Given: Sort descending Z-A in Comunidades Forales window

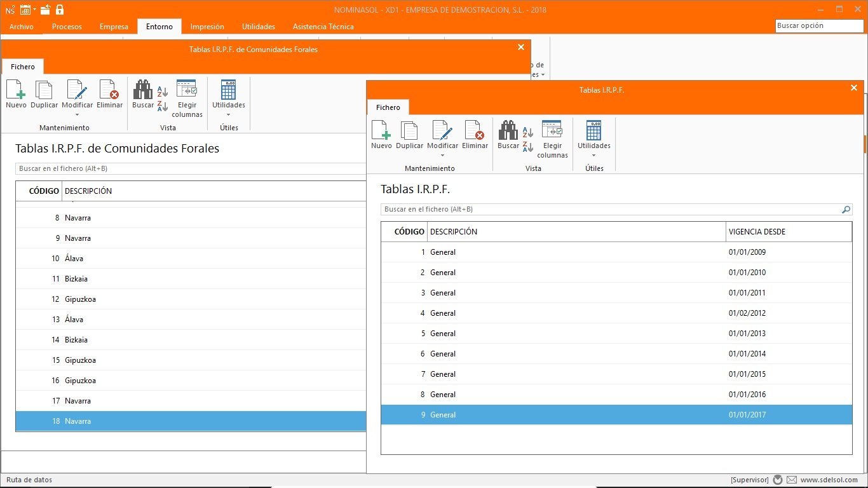Looking at the screenshot, I should pos(163,106).
